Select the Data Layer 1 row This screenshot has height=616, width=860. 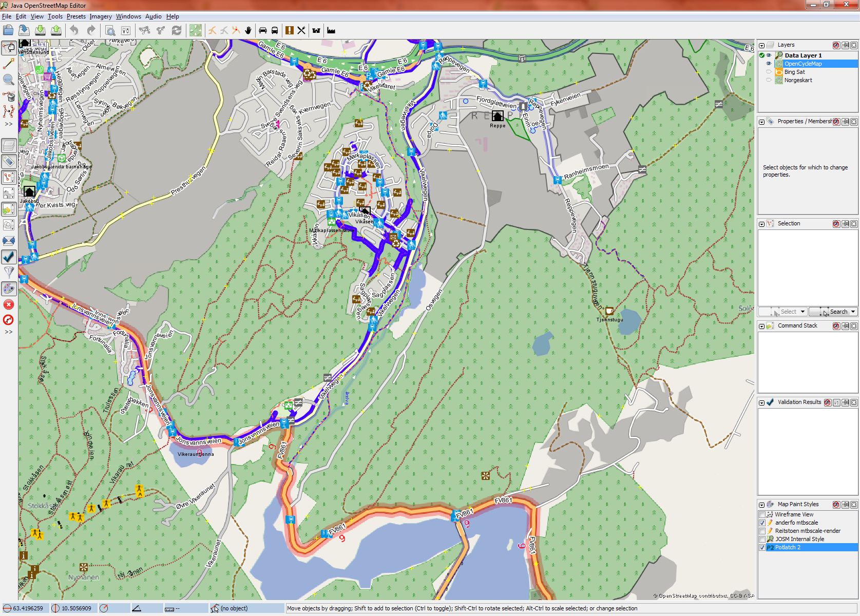[x=808, y=55]
